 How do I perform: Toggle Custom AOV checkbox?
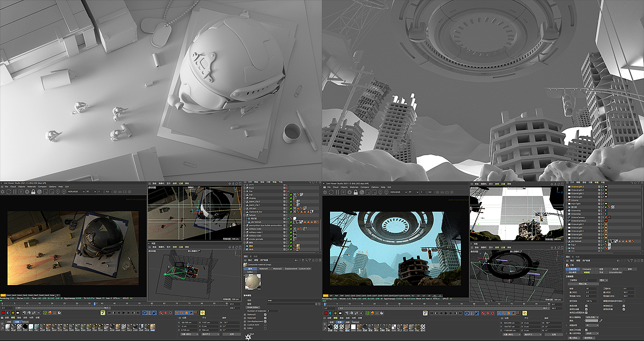[265, 324]
